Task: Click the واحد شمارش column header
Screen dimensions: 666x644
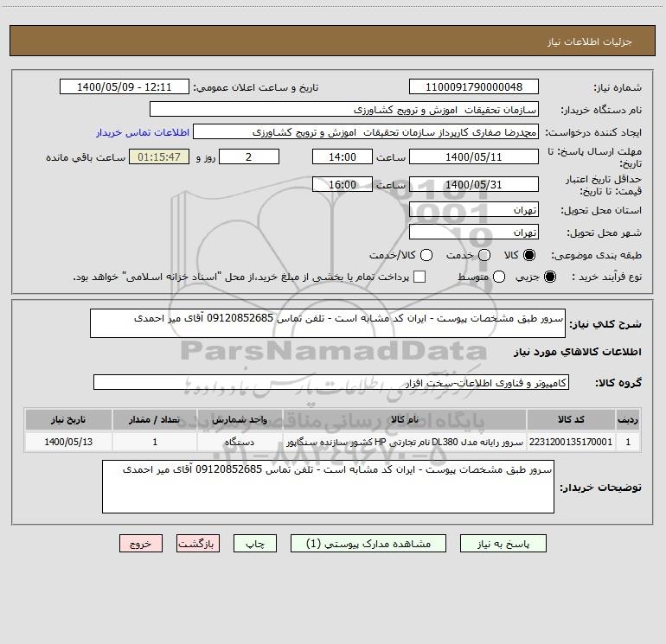Action: [240, 419]
